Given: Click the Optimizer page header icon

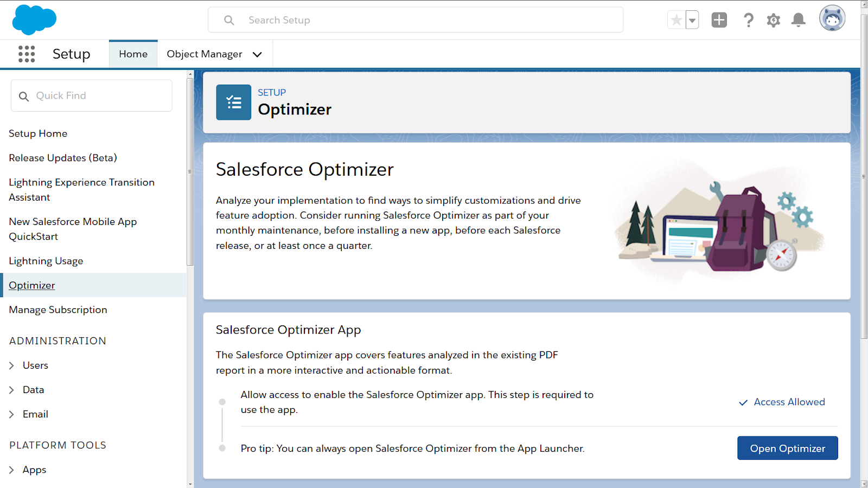Looking at the screenshot, I should click(234, 102).
